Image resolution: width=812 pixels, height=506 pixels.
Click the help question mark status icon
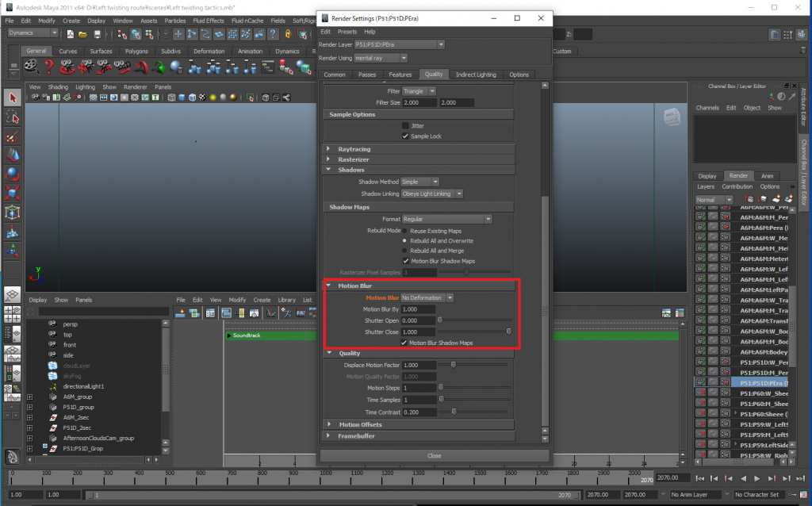pyautogui.click(x=273, y=34)
